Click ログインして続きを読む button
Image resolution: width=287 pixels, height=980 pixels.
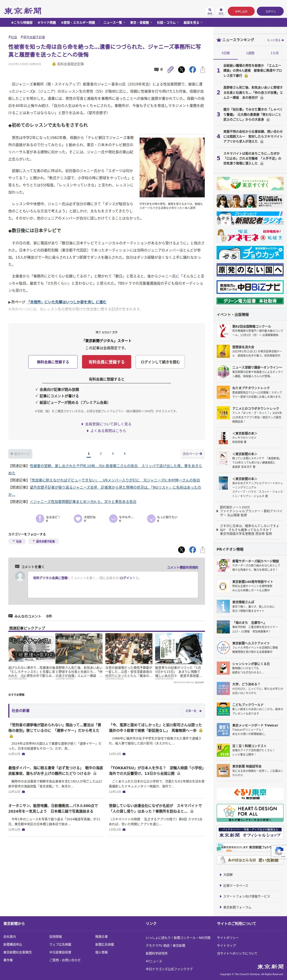[x=160, y=362]
